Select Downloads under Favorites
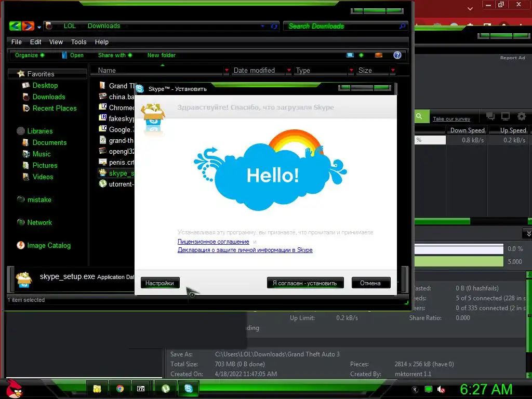Viewport: 532px width, 399px height. [x=44, y=97]
